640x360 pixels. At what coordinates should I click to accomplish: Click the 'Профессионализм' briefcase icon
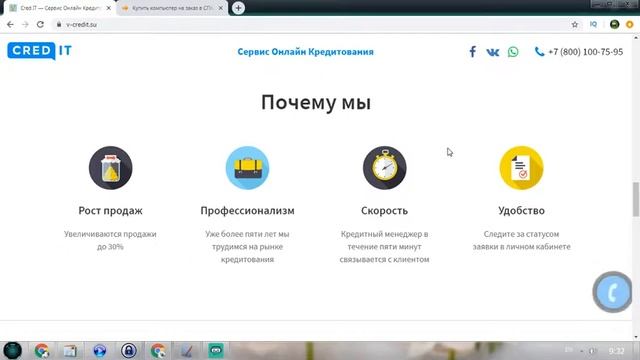[247, 168]
